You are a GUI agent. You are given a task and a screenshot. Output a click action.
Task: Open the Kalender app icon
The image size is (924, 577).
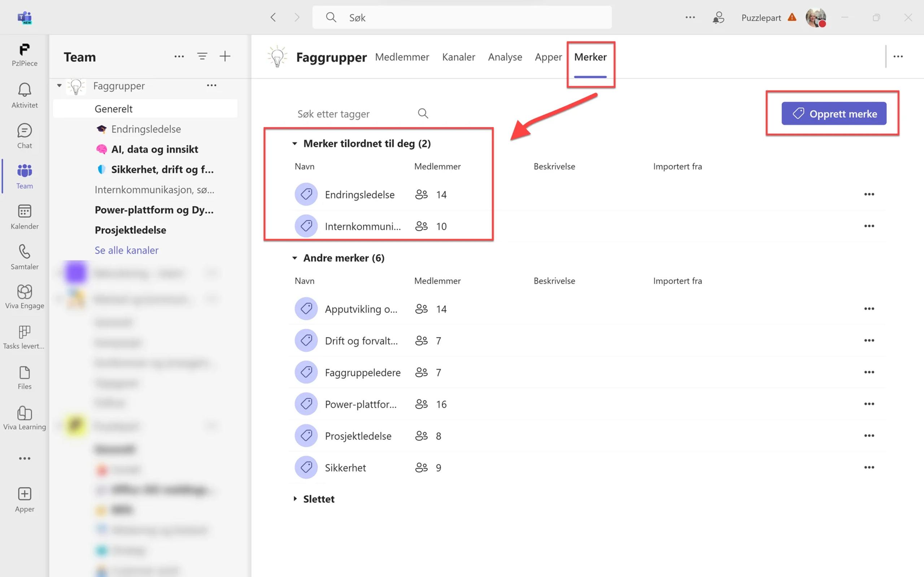25,211
